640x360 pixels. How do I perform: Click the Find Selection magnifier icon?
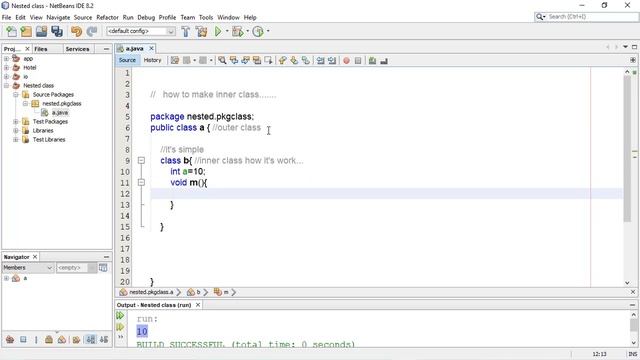tap(222, 60)
